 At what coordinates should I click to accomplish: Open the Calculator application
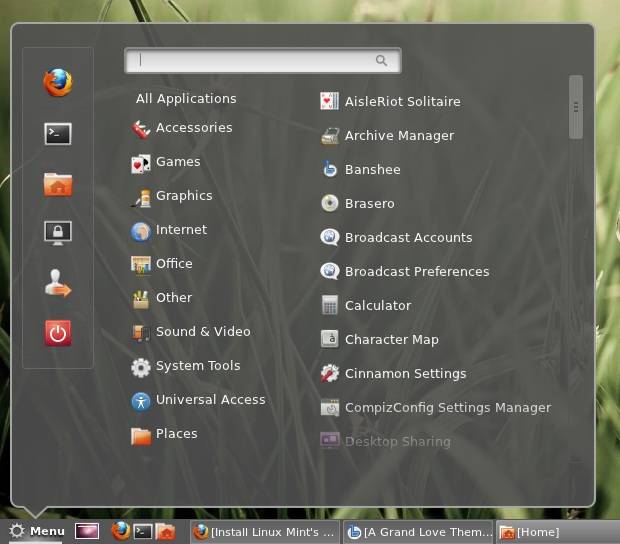coord(377,306)
